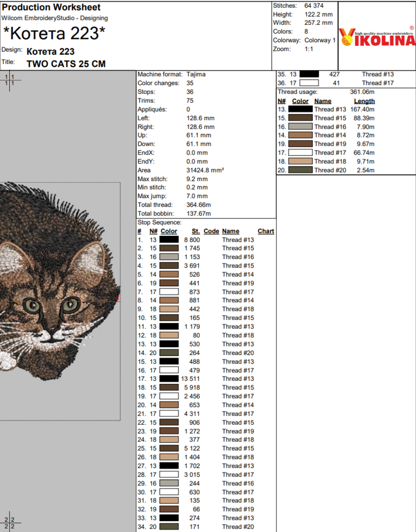This screenshot has height=532, width=416.
Task: Click the 'Chart' column header
Action: click(266, 231)
